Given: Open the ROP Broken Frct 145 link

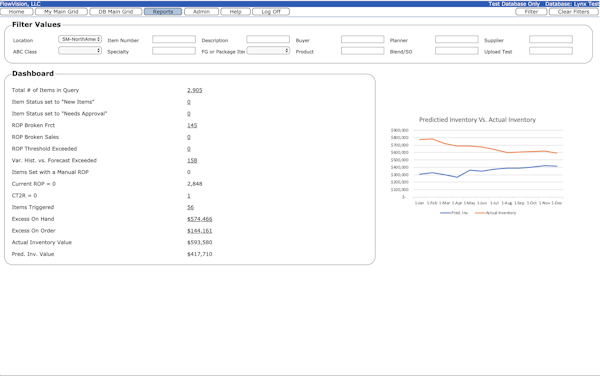Looking at the screenshot, I should pos(192,125).
